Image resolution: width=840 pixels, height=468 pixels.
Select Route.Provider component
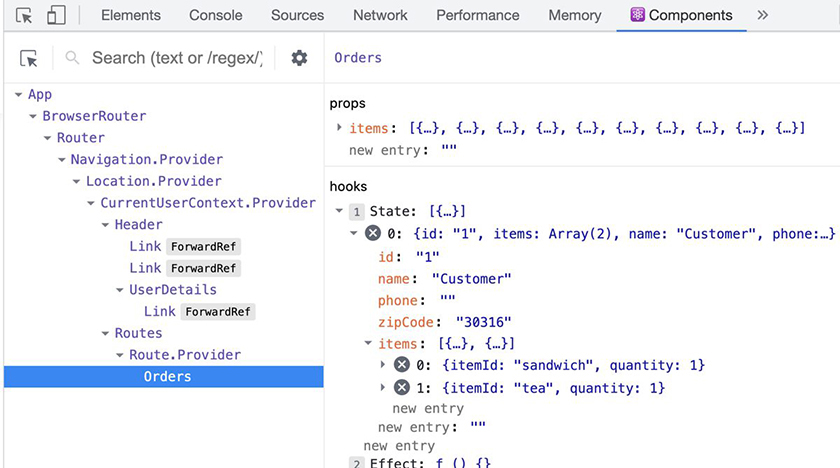click(x=185, y=354)
